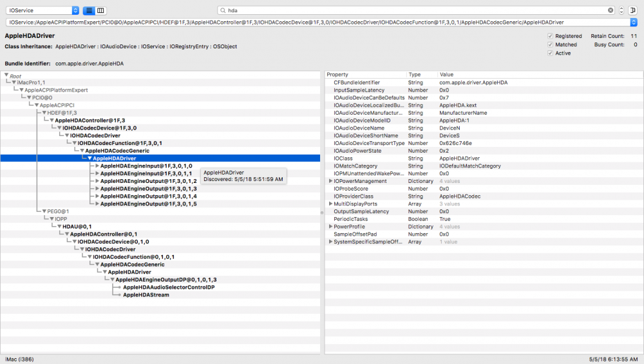Select IOPP tree row
644x364 pixels.
(160, 219)
